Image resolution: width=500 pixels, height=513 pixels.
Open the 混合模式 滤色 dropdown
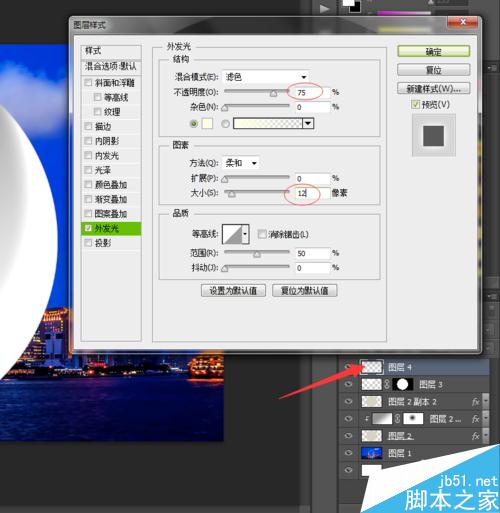tap(266, 77)
